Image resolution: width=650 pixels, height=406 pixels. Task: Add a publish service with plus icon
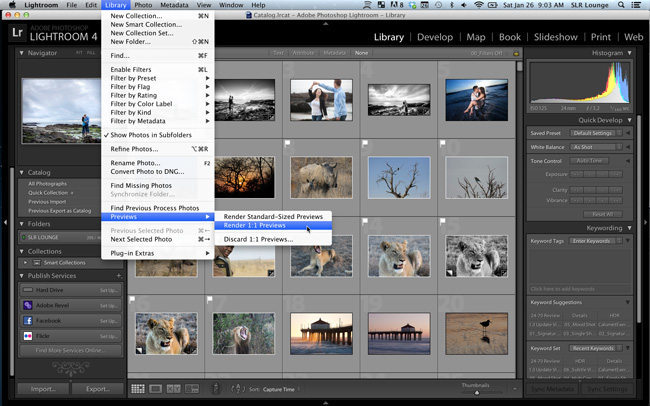[x=119, y=276]
